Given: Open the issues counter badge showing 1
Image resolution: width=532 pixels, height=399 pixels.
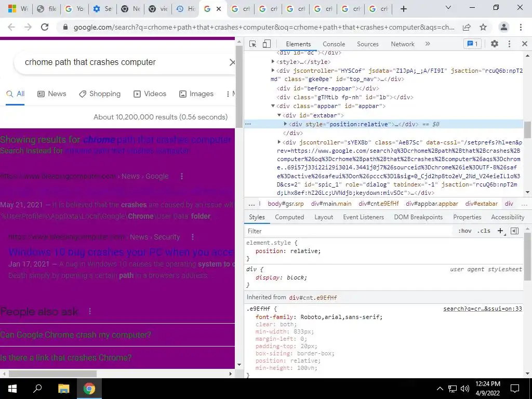Looking at the screenshot, I should click(473, 44).
